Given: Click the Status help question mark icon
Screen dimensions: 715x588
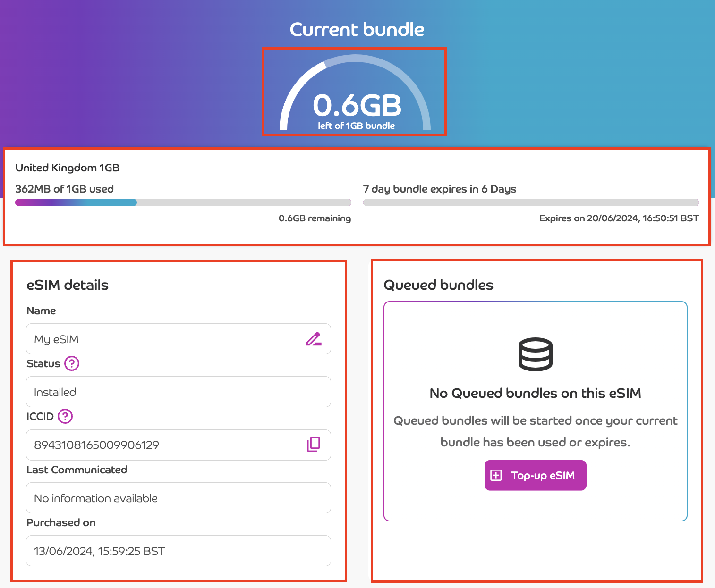Looking at the screenshot, I should tap(72, 363).
